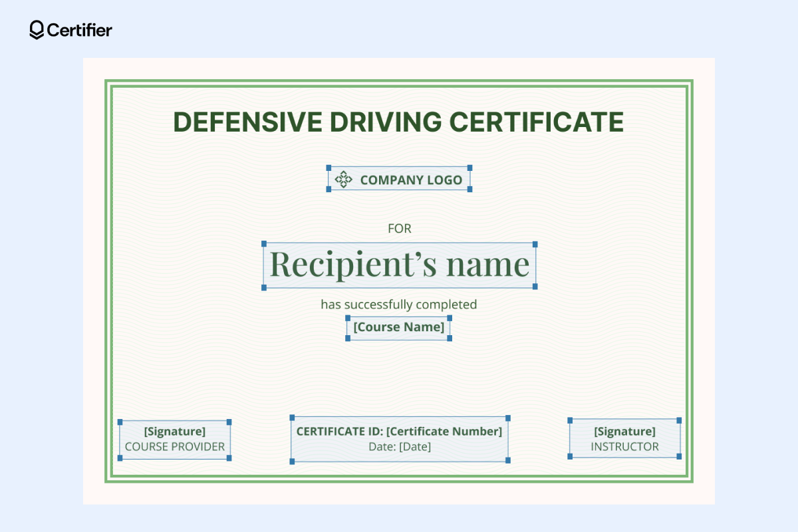Screen dimensions: 798x532
Task: Click the 'has successfully completed' text
Action: (399, 305)
